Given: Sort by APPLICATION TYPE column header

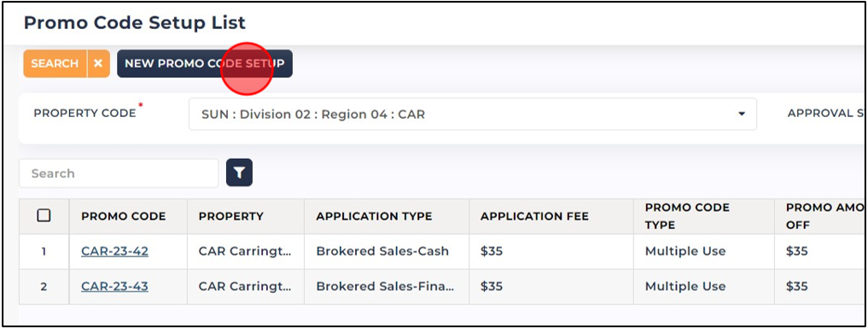Looking at the screenshot, I should pyautogui.click(x=374, y=216).
